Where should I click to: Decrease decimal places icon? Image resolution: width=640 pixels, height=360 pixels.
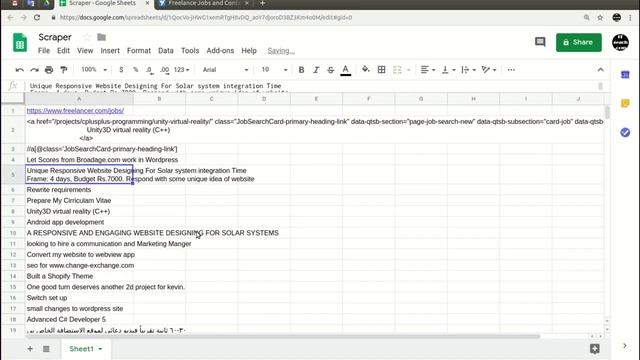[x=150, y=70]
